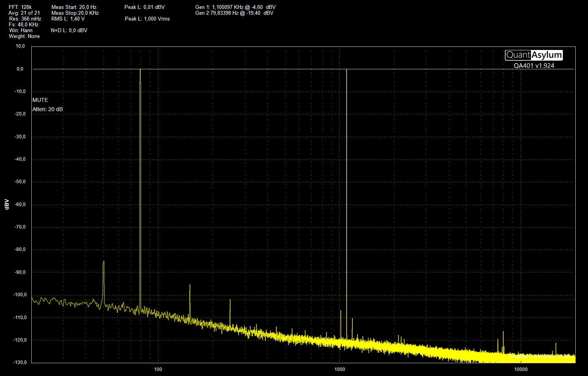Click the 0,0 y-axis tick label
The width and height of the screenshot is (588, 376).
[20, 69]
